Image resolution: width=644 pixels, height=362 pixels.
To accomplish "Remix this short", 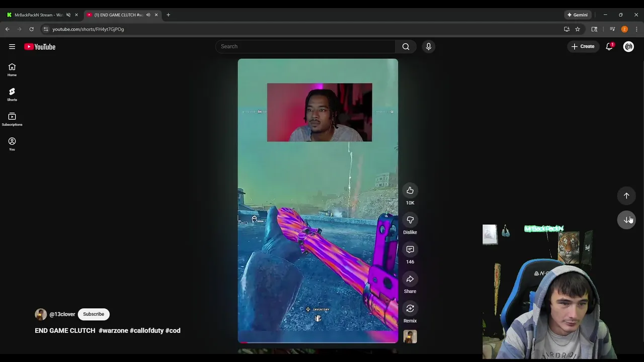I will 410,309.
